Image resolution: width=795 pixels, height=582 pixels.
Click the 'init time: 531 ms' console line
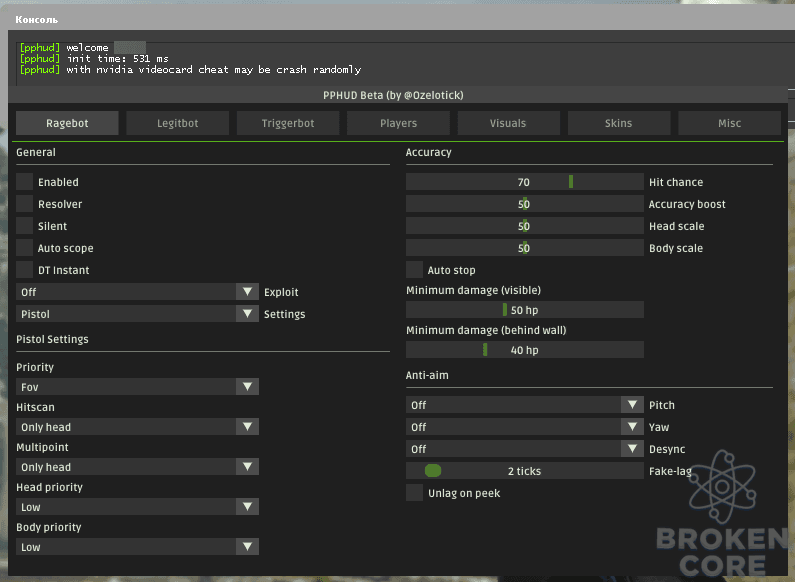pyautogui.click(x=94, y=59)
